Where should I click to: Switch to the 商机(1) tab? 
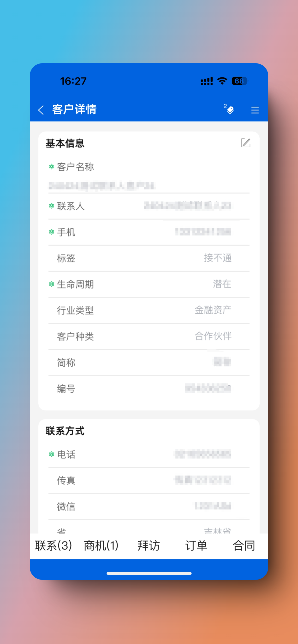pyautogui.click(x=101, y=546)
